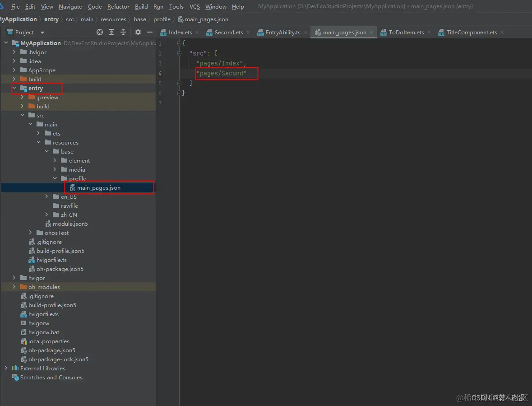
Task: Open the Help menu
Action: pos(238,6)
